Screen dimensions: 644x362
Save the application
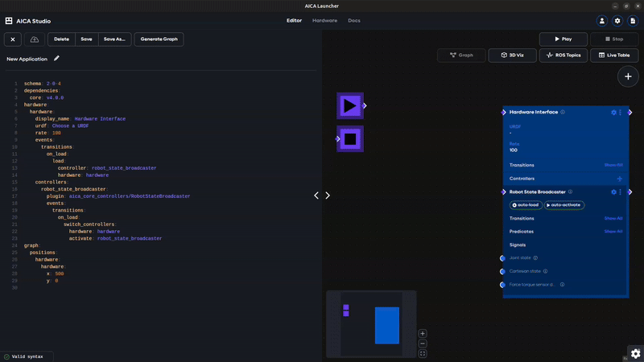click(86, 39)
